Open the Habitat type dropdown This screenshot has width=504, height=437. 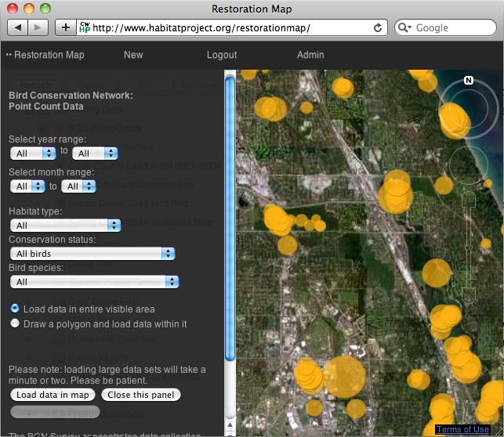[66, 226]
